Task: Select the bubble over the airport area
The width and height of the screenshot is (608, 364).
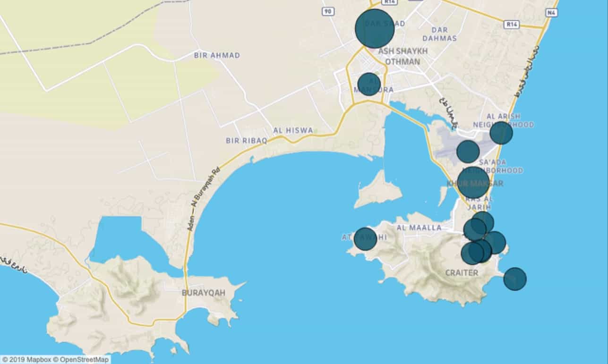Action: 468,152
